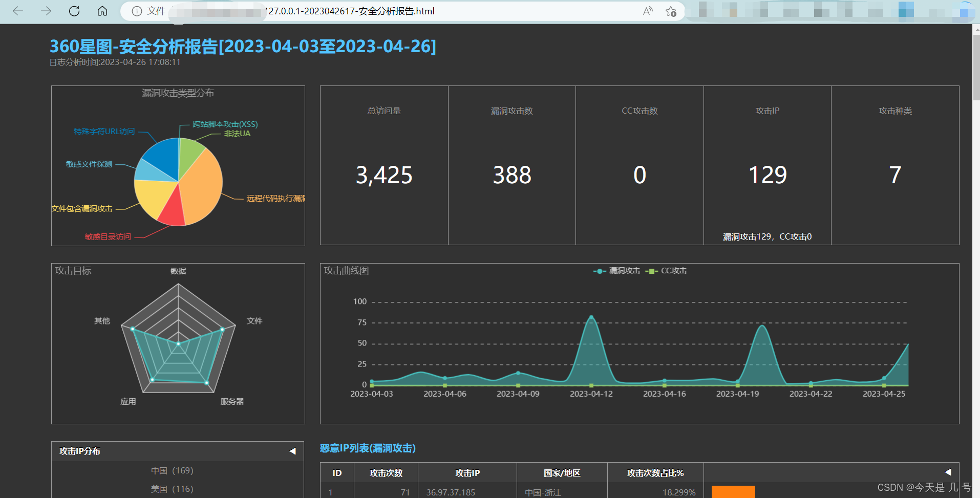Toggle 漏洞攻击 legend in attack curve chart
980x498 pixels.
coord(616,271)
